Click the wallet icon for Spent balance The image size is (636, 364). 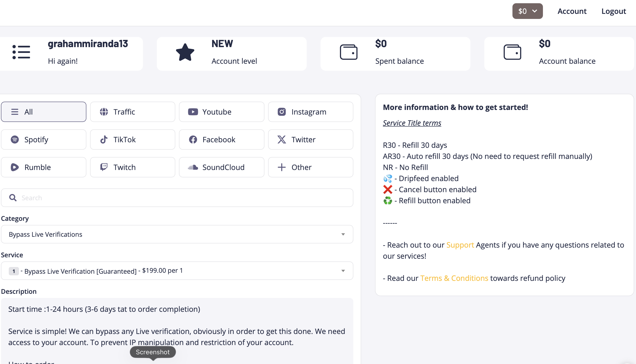(349, 52)
